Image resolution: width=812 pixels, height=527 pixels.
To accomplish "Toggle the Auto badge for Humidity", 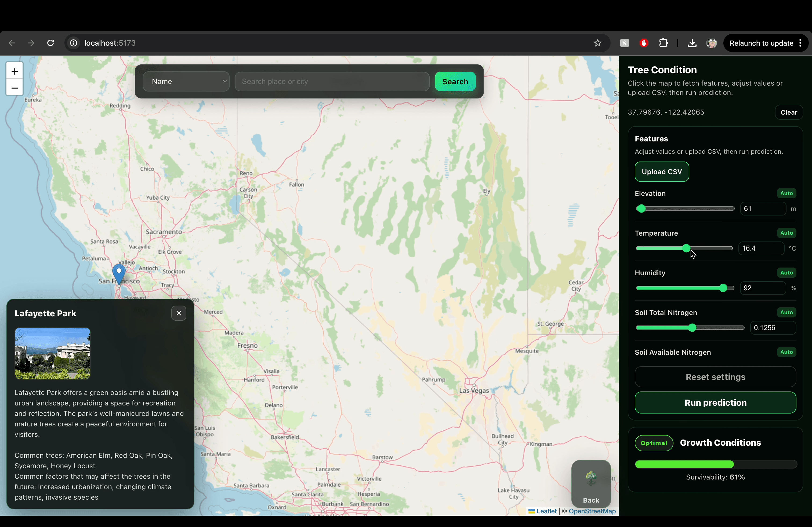I will pyautogui.click(x=786, y=273).
